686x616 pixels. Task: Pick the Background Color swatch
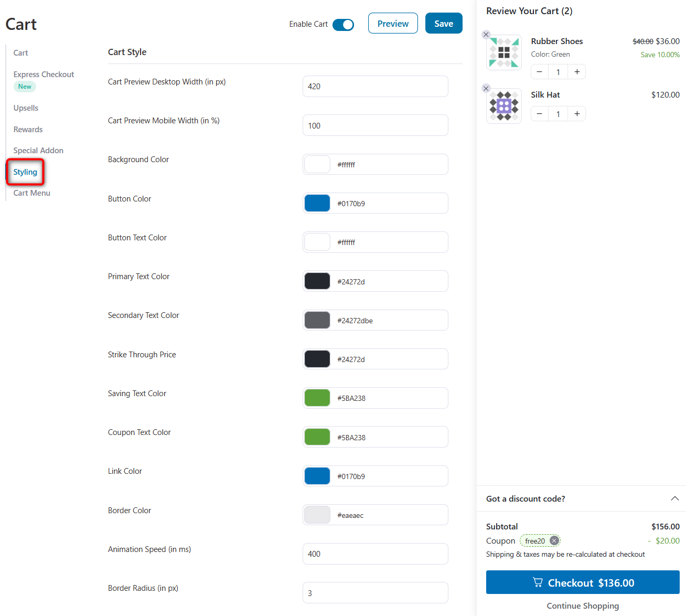317,164
